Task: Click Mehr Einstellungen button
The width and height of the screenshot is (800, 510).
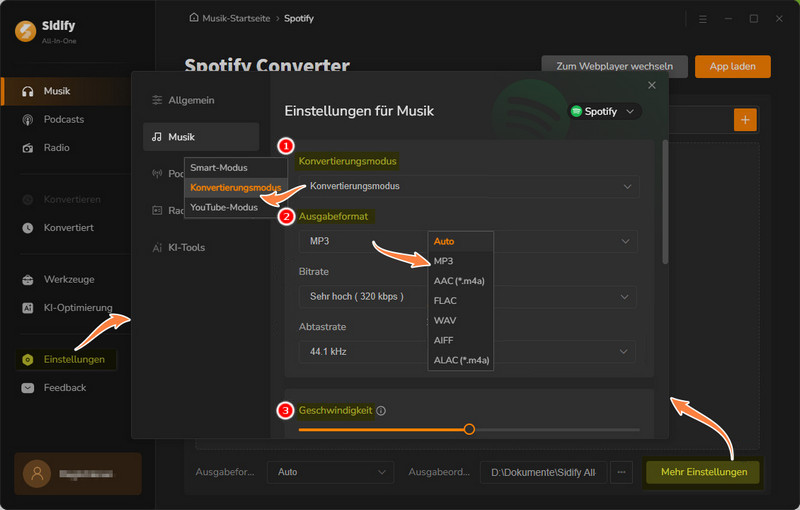Action: (704, 472)
